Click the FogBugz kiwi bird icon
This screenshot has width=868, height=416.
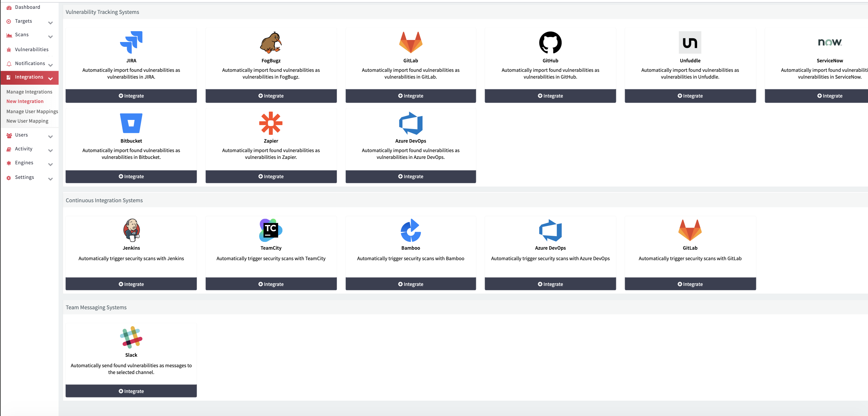pos(271,42)
